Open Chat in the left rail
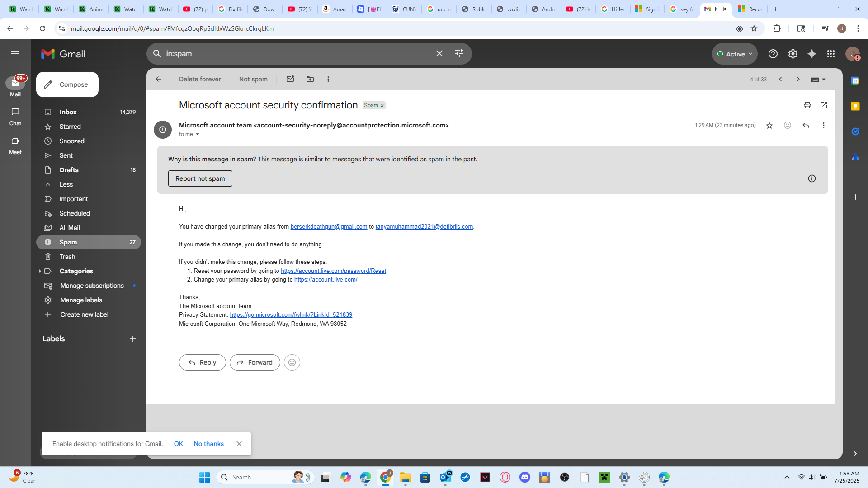The image size is (868, 488). (x=15, y=117)
